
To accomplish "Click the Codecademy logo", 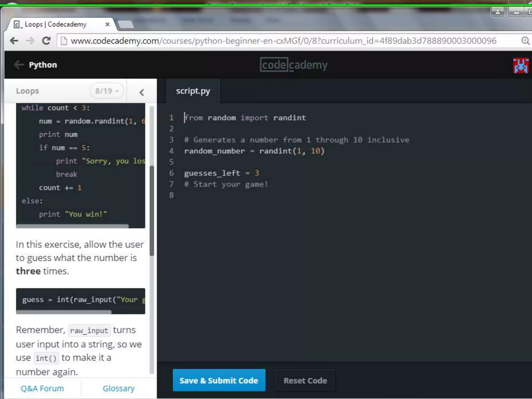I will tap(294, 65).
